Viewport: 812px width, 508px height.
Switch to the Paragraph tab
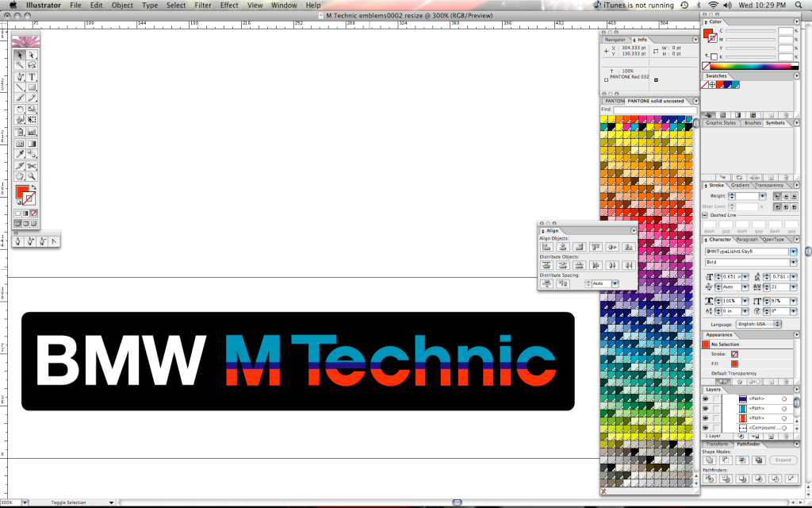pyautogui.click(x=747, y=240)
